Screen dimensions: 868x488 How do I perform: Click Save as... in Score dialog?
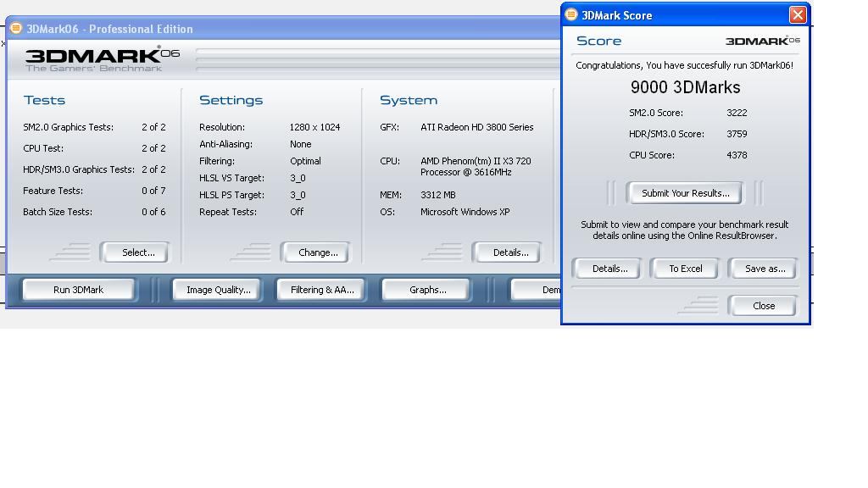[x=762, y=269]
